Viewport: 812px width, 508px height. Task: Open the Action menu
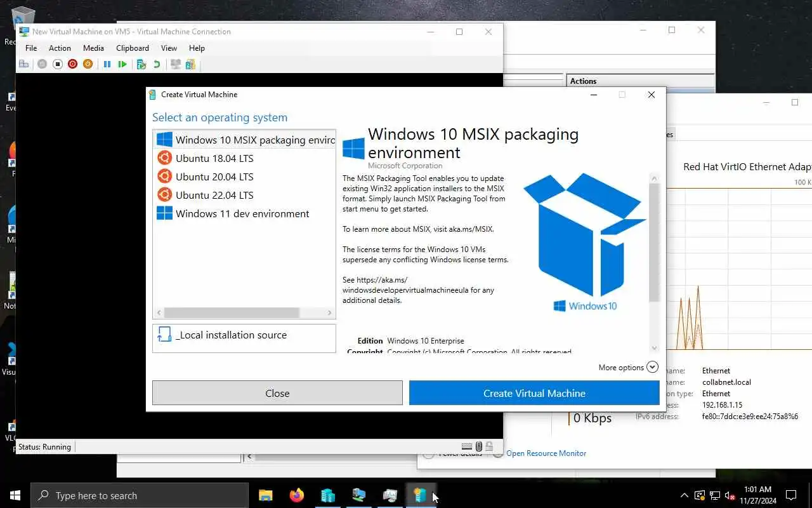[60, 48]
